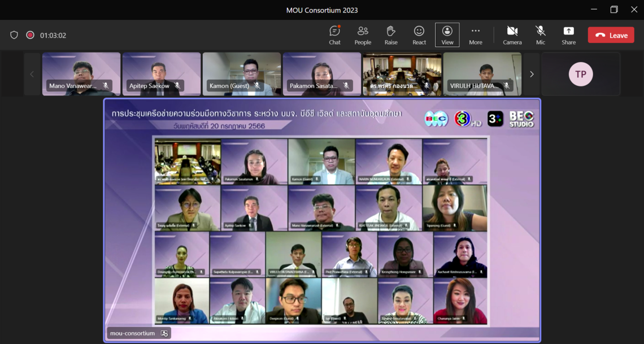Click the pop-out icon beside mou-consortium label
The image size is (644, 344).
(x=164, y=333)
